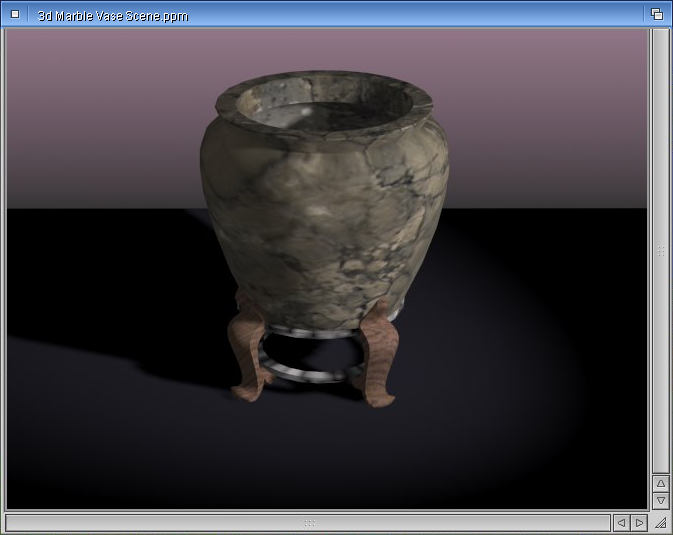Click the window depth gadget
Viewport: 673px width, 535px height.
click(x=657, y=14)
